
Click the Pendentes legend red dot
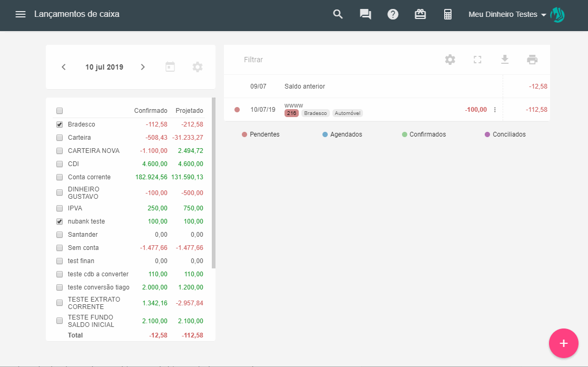pyautogui.click(x=244, y=134)
